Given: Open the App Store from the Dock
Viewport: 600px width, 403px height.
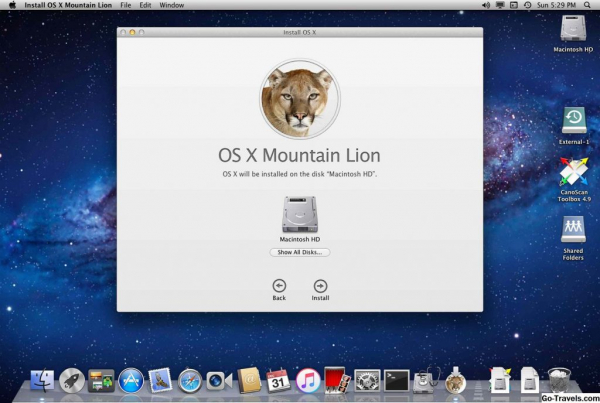Looking at the screenshot, I should (x=130, y=381).
